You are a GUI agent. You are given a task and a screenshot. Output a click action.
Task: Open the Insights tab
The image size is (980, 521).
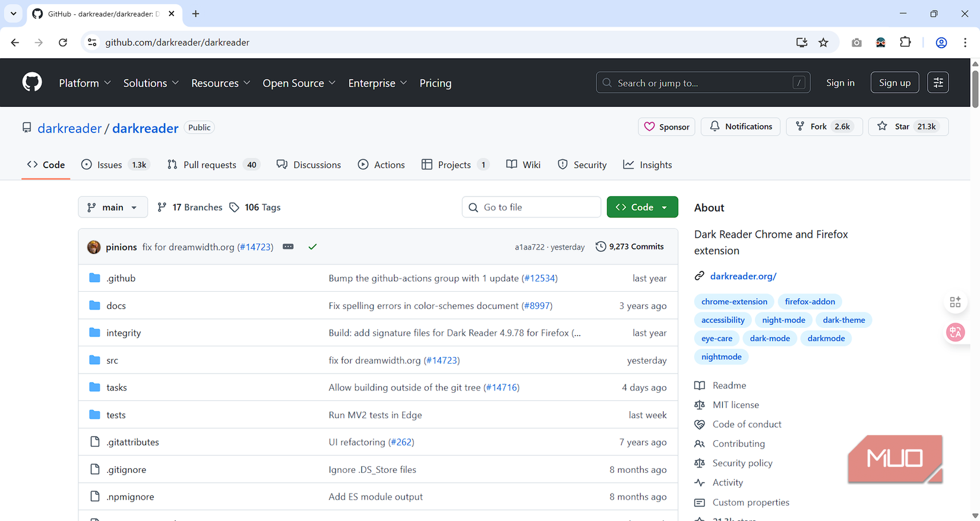click(647, 165)
